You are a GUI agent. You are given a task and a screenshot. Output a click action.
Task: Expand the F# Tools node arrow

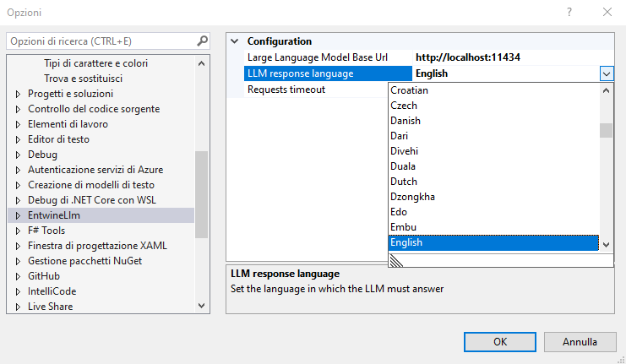18,231
